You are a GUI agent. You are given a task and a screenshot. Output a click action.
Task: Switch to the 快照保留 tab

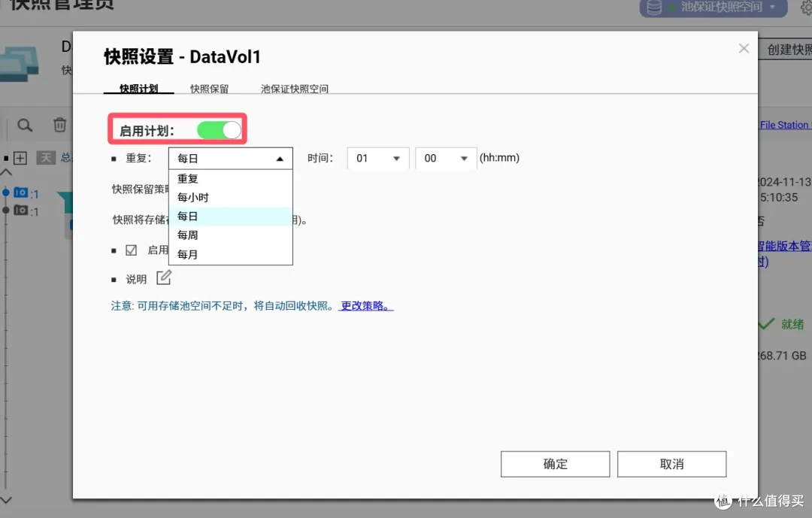click(209, 89)
